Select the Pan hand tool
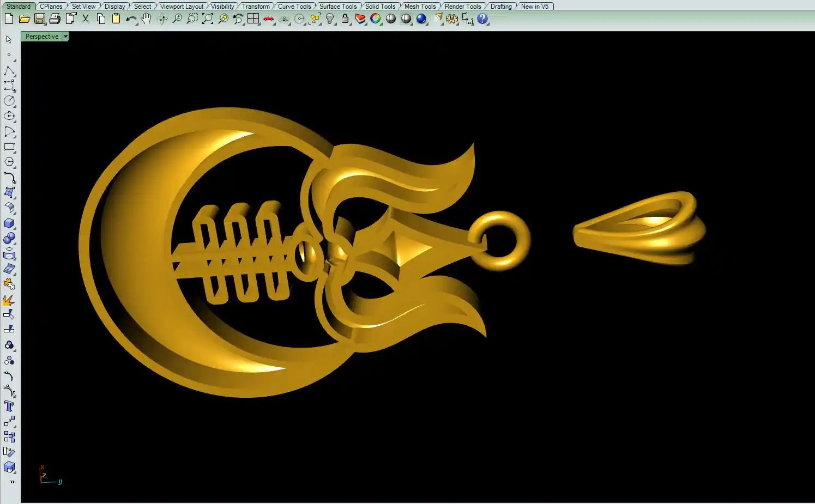Image resolution: width=815 pixels, height=504 pixels. tap(146, 19)
